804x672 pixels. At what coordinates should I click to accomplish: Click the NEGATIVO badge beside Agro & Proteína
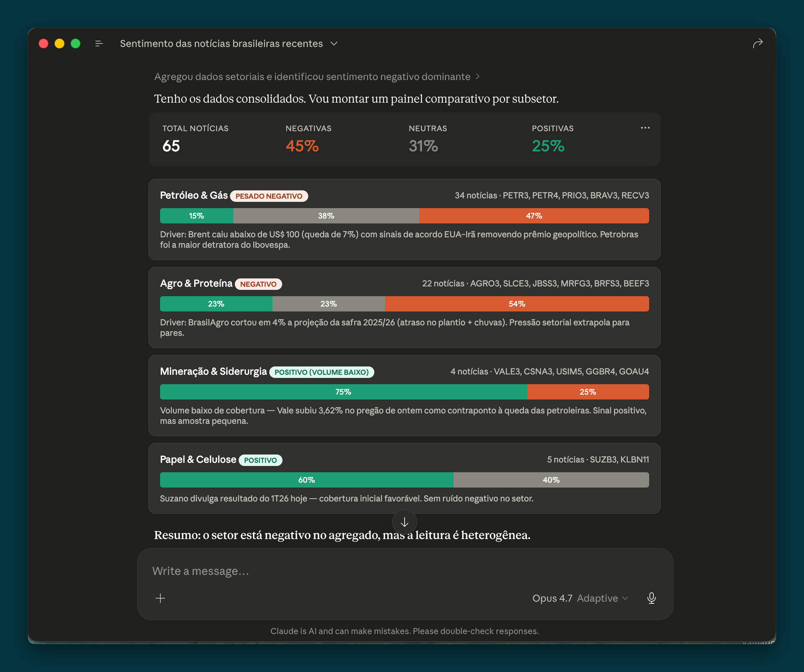(258, 284)
